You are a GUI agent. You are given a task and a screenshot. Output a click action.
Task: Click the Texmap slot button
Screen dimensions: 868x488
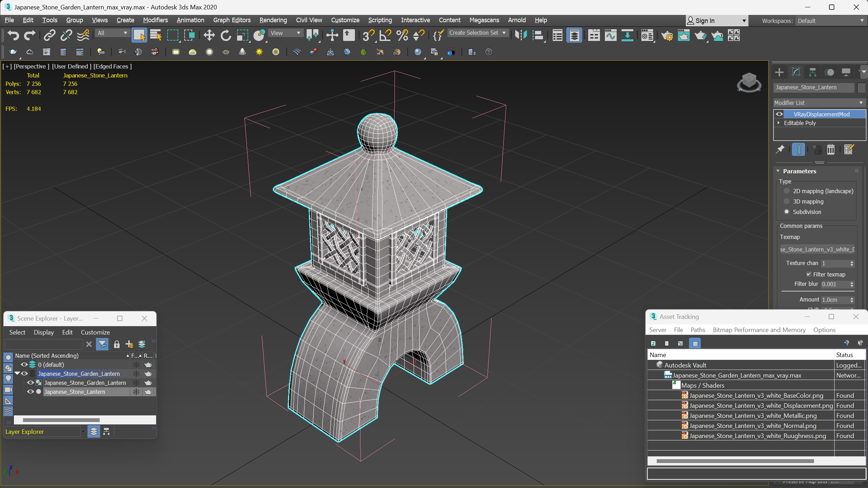tap(817, 249)
